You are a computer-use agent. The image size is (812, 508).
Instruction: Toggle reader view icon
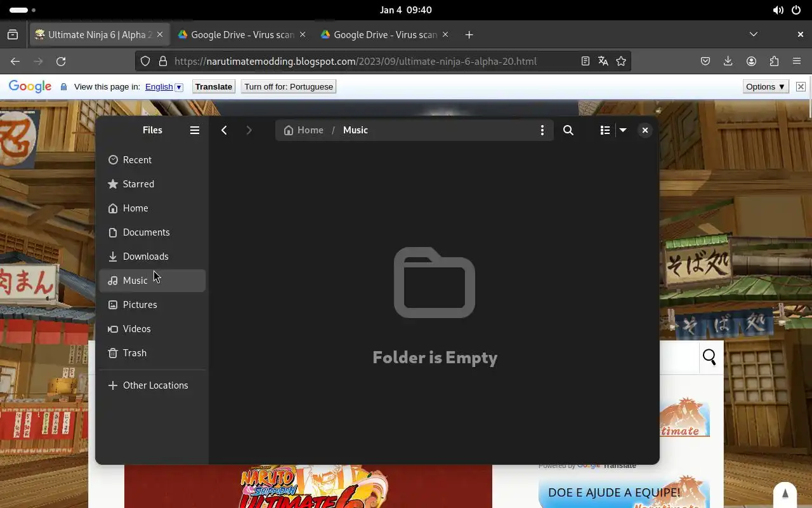point(586,62)
